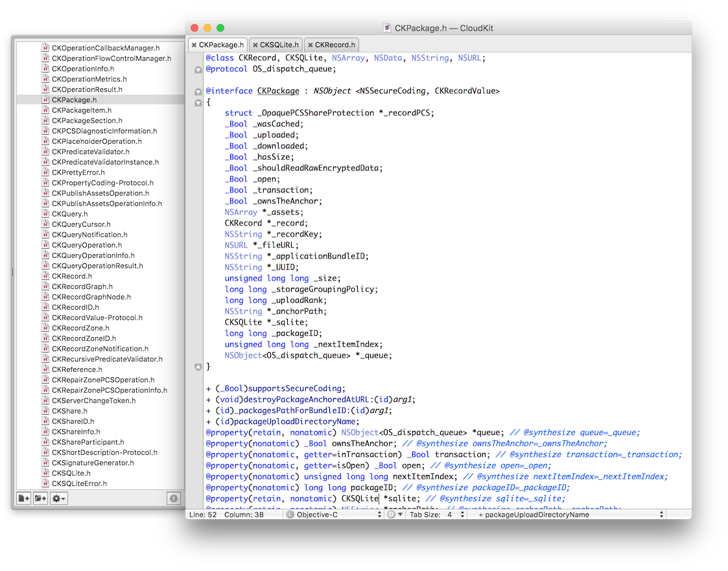This screenshot has width=728, height=571.
Task: Close the CKRecord.h tab
Action: pos(310,45)
